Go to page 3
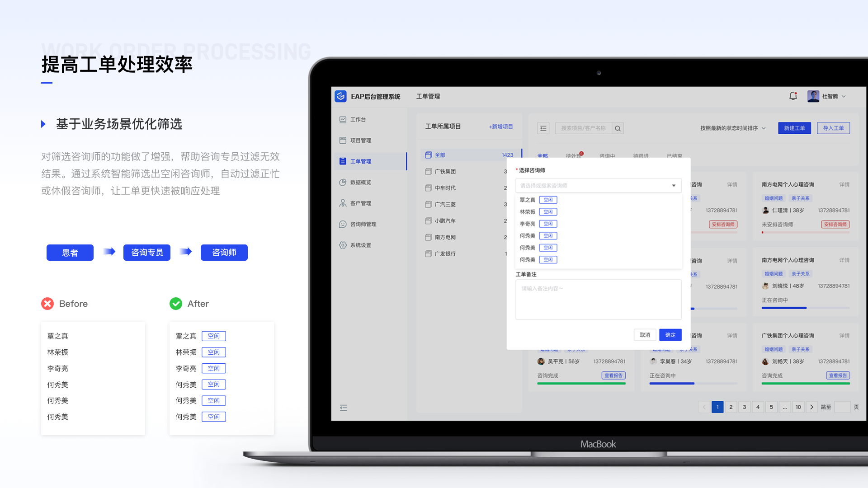This screenshot has width=868, height=488. click(x=745, y=407)
